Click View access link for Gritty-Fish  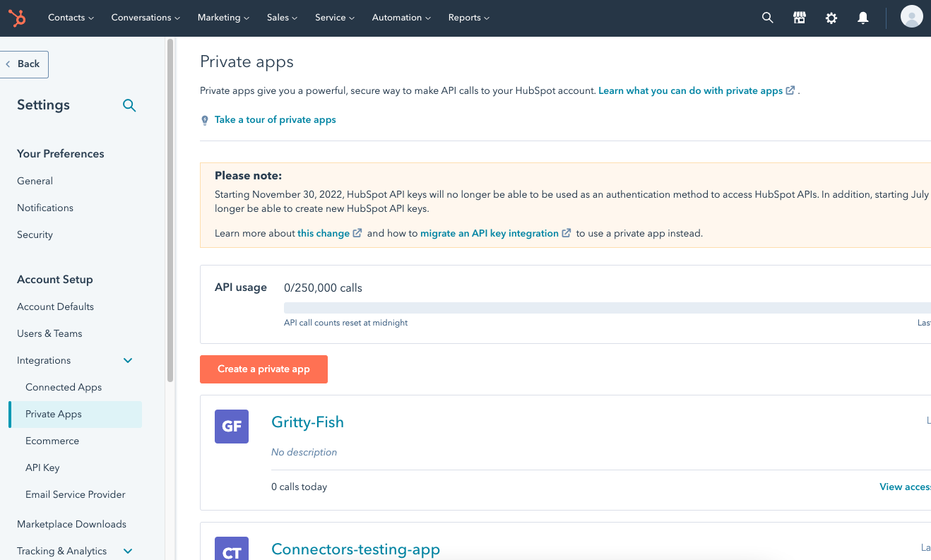click(905, 487)
